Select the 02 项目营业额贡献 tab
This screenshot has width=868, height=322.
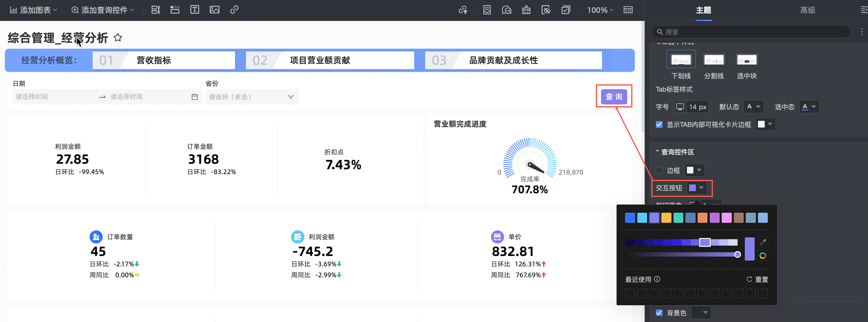(330, 60)
